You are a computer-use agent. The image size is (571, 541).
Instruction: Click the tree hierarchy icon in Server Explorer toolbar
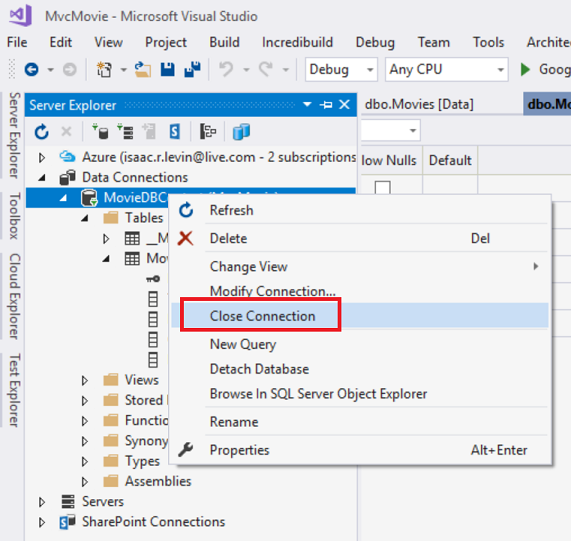point(208,131)
